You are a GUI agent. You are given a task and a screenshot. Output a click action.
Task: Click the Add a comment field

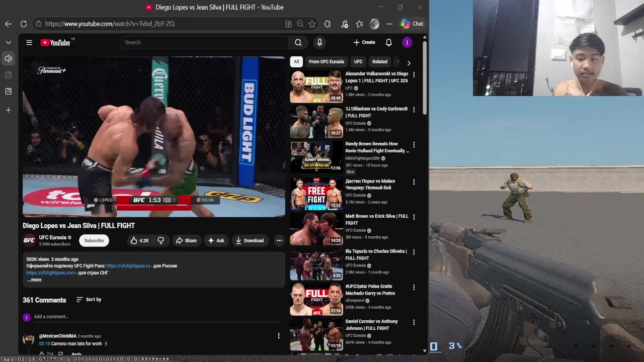click(157, 317)
